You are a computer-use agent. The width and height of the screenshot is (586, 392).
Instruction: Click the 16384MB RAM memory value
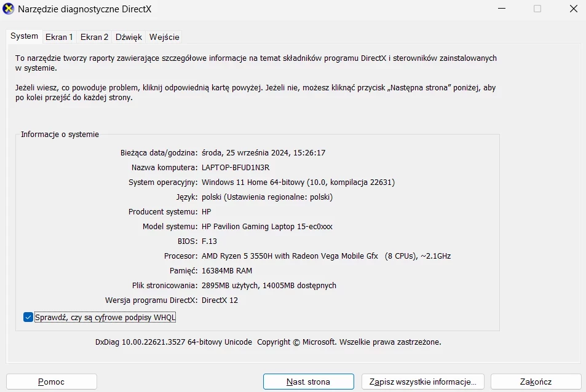(x=226, y=270)
